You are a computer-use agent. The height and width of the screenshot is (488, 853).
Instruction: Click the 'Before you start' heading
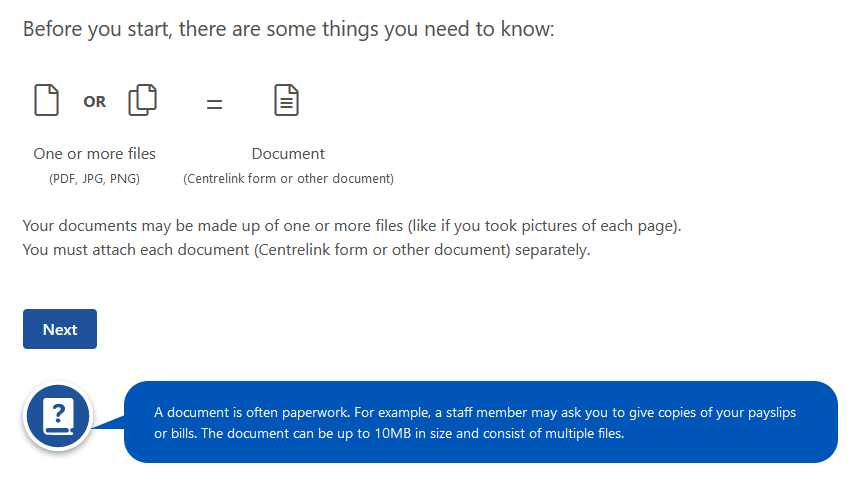pos(289,29)
